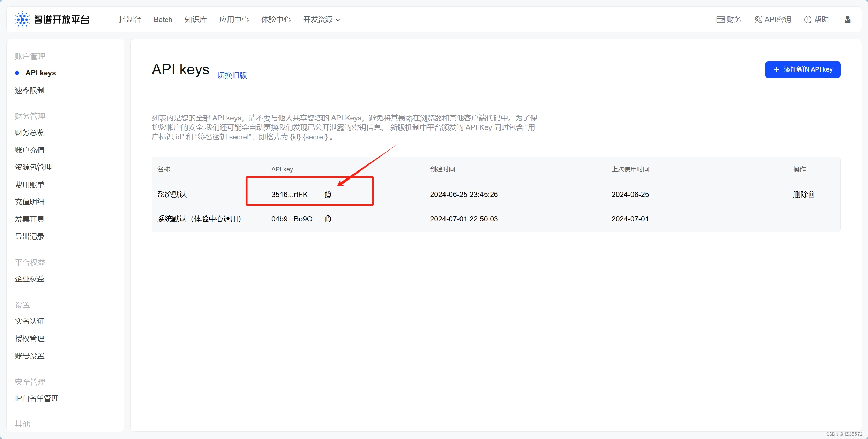
Task: Open IP白名单管理 in sidebar
Action: tap(37, 398)
